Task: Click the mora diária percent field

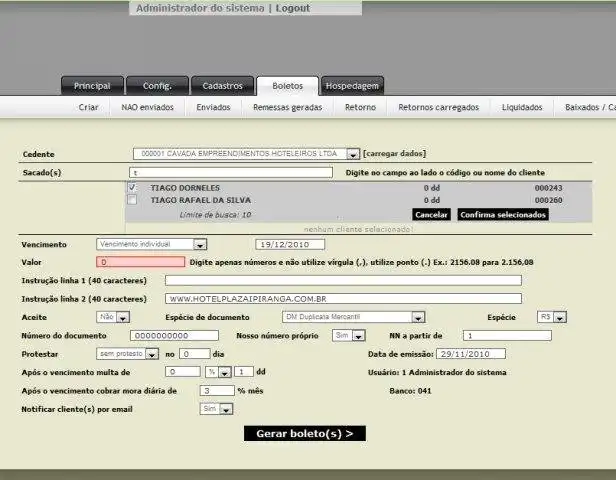Action: (x=217, y=390)
